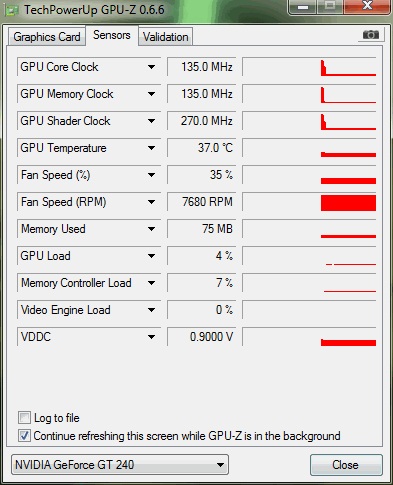
Task: Open the Memory Controller Load dropdown arrow
Action: (x=151, y=283)
